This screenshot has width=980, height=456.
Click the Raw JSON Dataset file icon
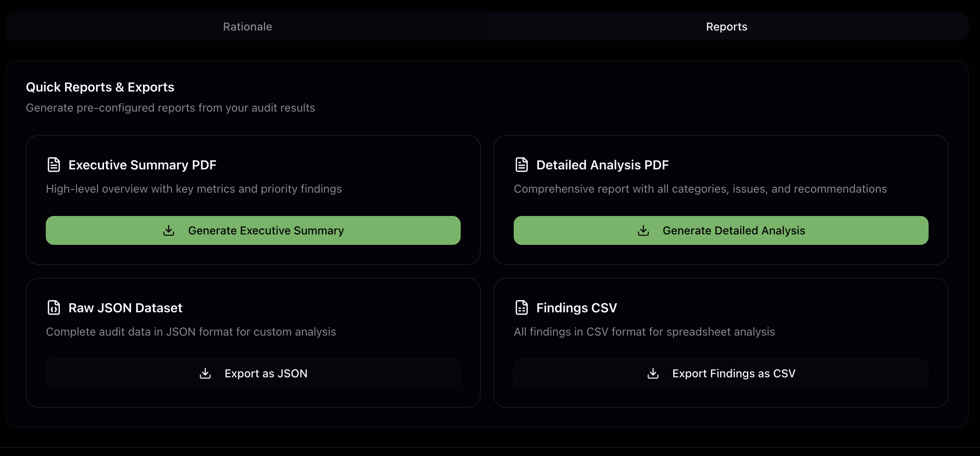click(53, 307)
